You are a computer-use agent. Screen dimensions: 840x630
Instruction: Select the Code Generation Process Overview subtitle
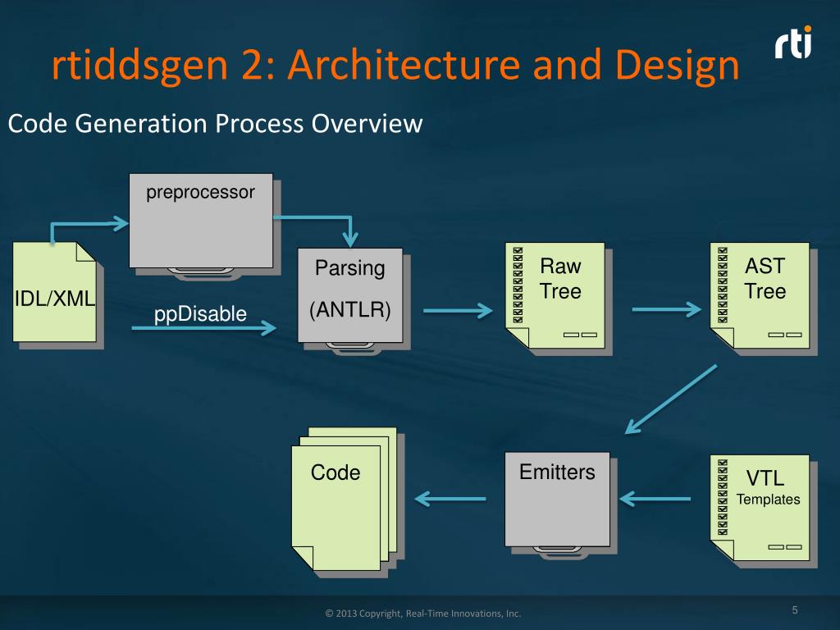click(216, 124)
